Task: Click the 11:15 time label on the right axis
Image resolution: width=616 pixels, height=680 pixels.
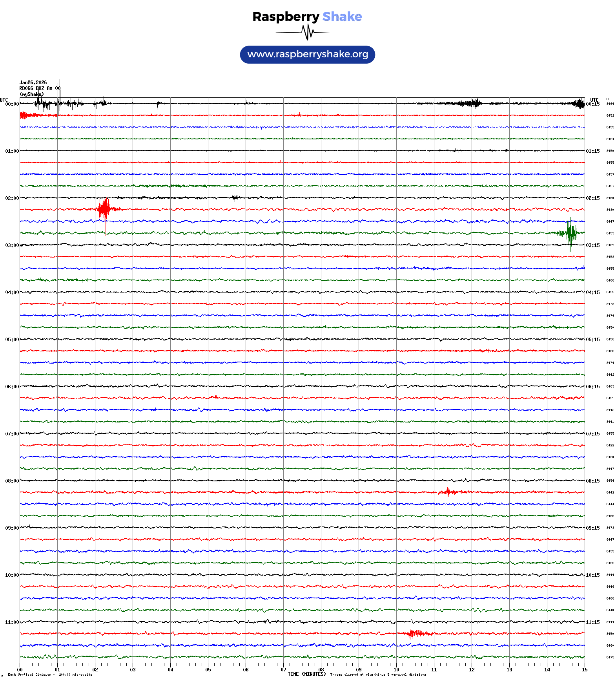Action: (592, 622)
